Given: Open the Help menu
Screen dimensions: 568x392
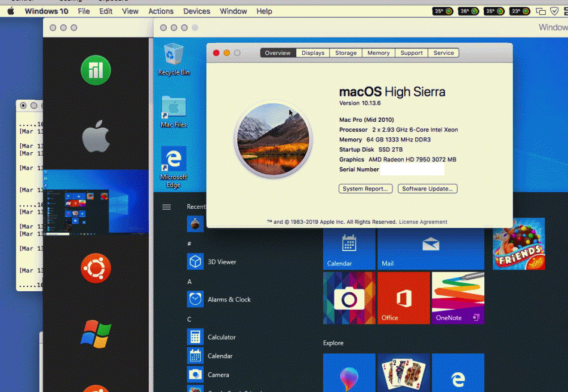Looking at the screenshot, I should 264,11.
